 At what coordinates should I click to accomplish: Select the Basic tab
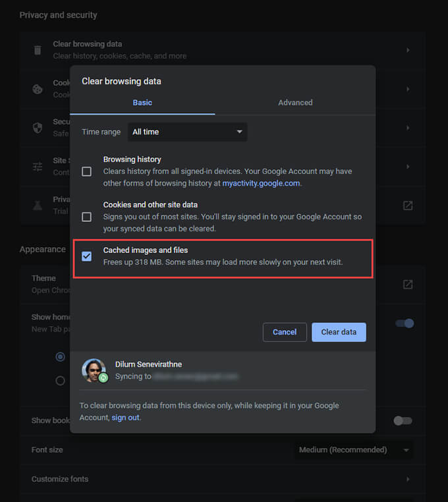pyautogui.click(x=142, y=103)
